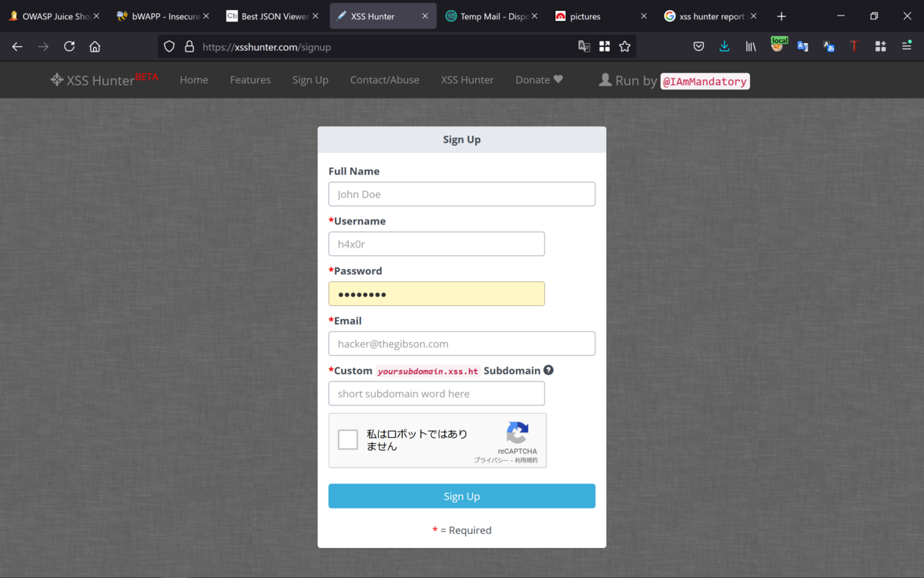Screen dimensions: 924x578
Task: Check the reCAPTCHA 'not a robot' box
Action: [x=348, y=439]
